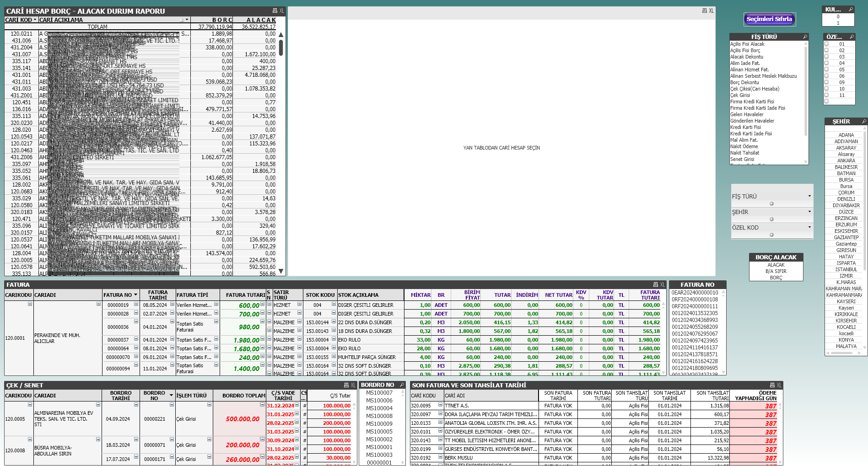
Task: Open the ŞEHİR dropdown in multi box
Action: [809, 212]
